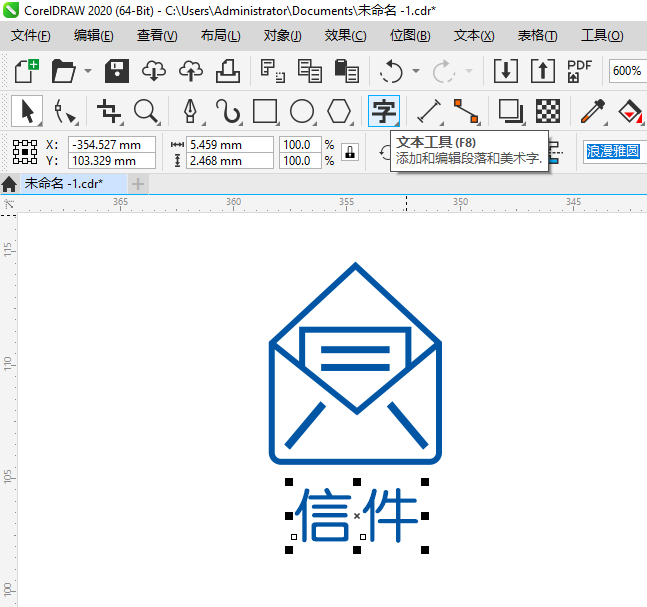This screenshot has height=607, width=647.
Task: Print the document with printer icon
Action: pyautogui.click(x=228, y=71)
